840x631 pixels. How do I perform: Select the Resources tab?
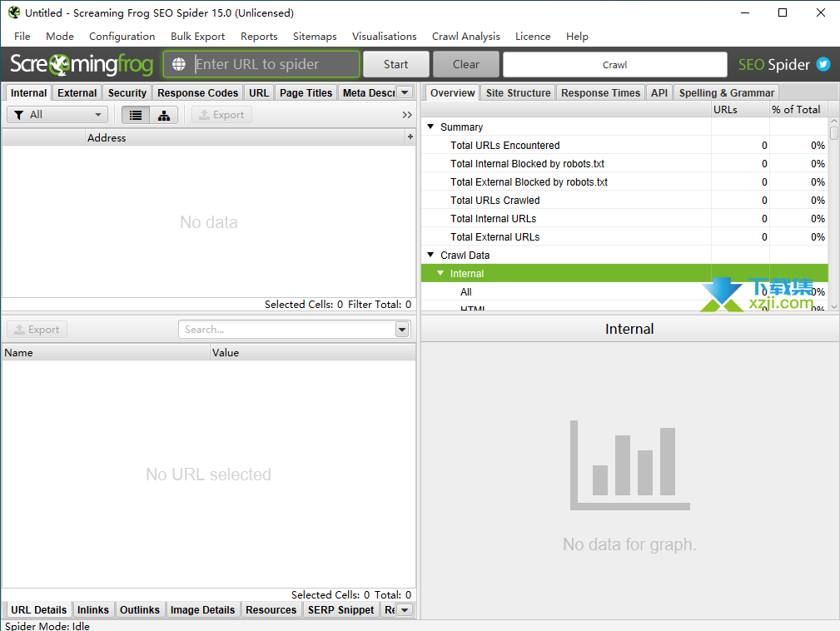pos(271,610)
